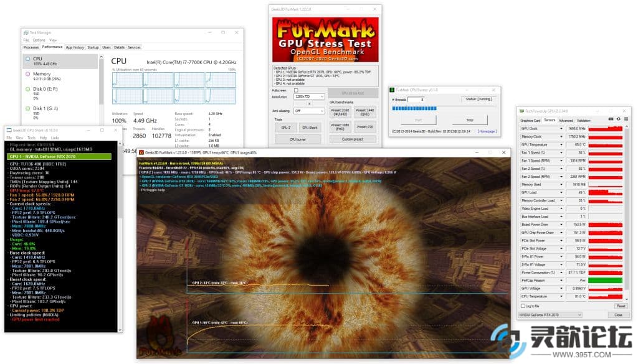Screen dimensions: 638x364
Task: Click the Close button in GPU-Z
Action: (619, 315)
